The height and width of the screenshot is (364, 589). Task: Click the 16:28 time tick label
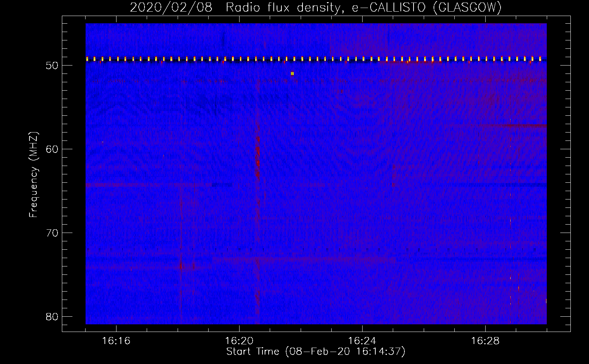coord(485,341)
